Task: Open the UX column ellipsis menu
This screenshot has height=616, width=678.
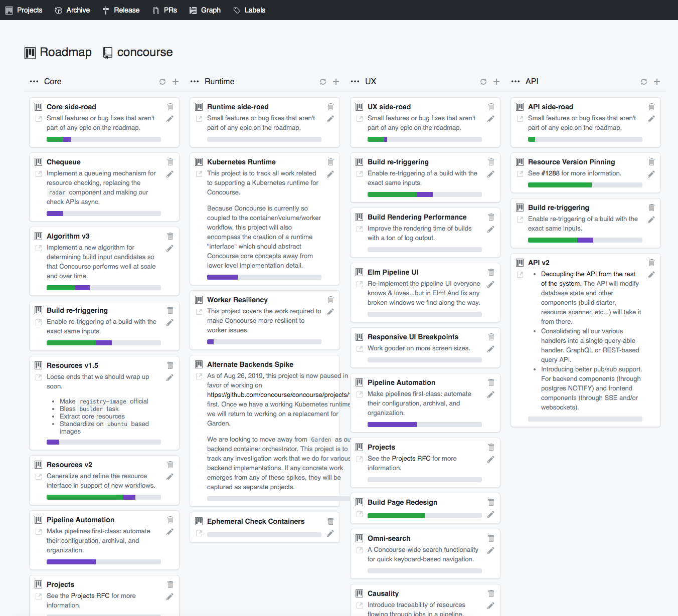Action: point(355,82)
